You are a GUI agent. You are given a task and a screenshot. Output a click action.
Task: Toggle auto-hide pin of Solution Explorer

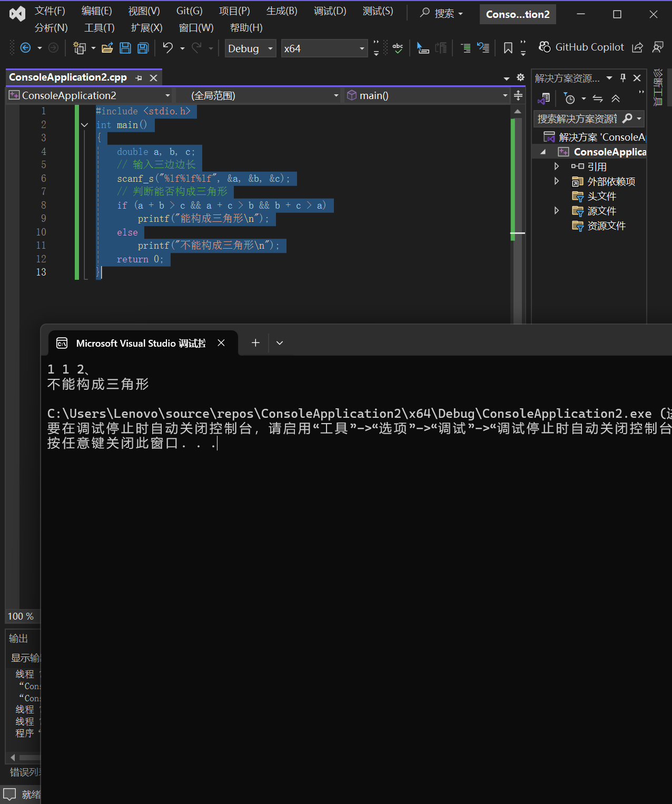(x=623, y=78)
